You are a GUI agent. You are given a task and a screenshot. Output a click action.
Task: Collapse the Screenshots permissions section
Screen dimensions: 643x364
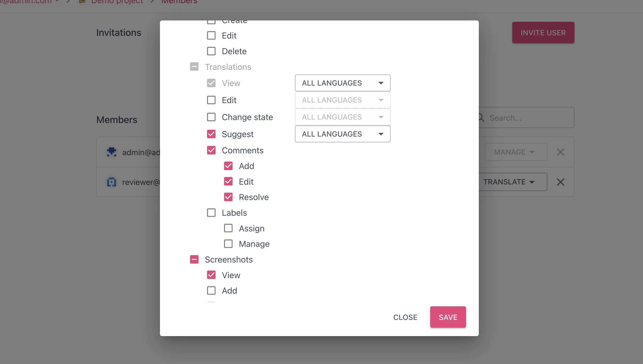(194, 259)
